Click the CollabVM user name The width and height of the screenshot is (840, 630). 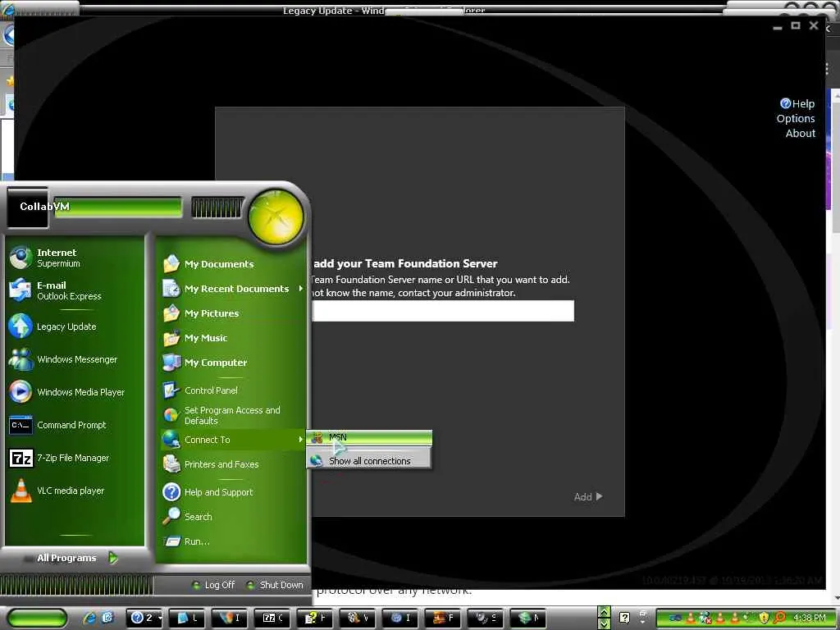[44, 206]
